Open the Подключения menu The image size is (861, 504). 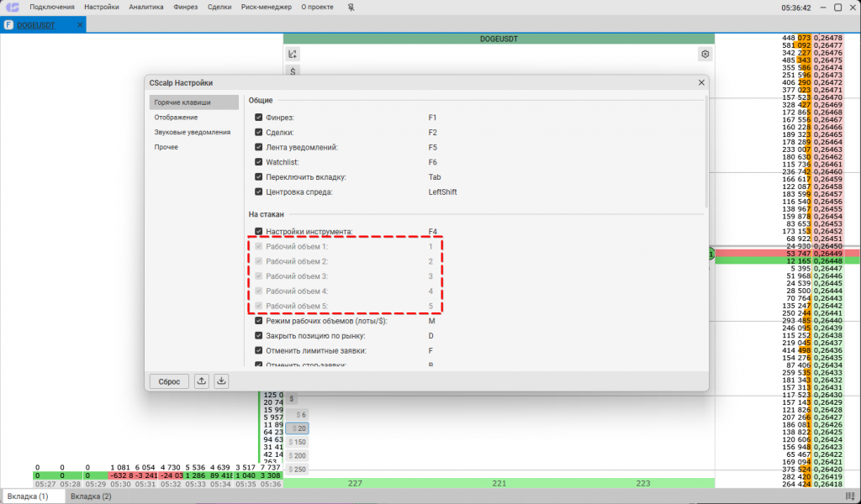point(52,8)
